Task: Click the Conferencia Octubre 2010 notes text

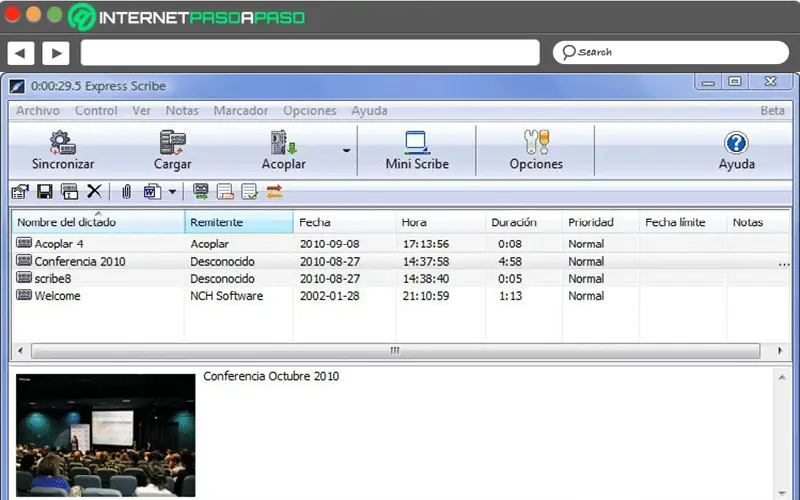Action: [271, 377]
